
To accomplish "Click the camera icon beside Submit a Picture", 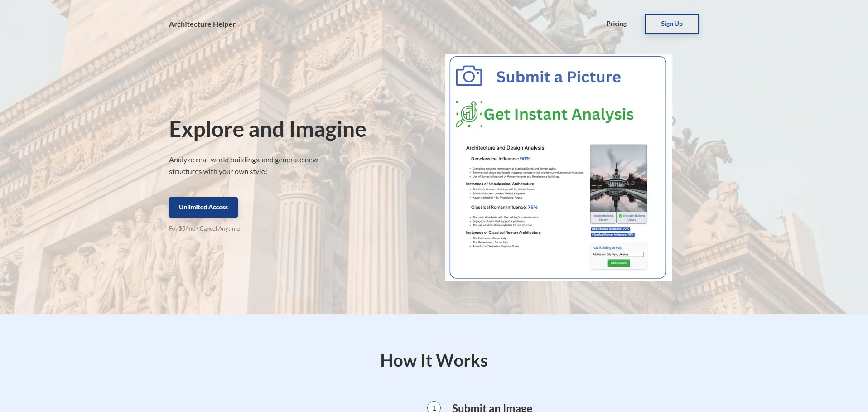I will [x=468, y=76].
